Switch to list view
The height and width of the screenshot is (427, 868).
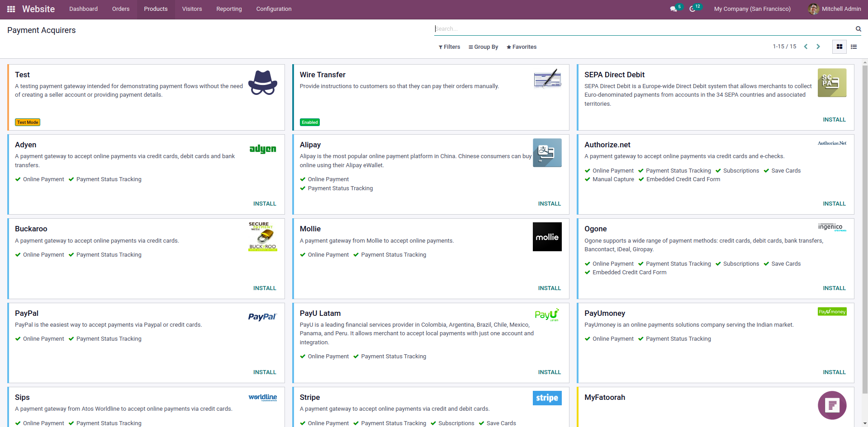(854, 47)
